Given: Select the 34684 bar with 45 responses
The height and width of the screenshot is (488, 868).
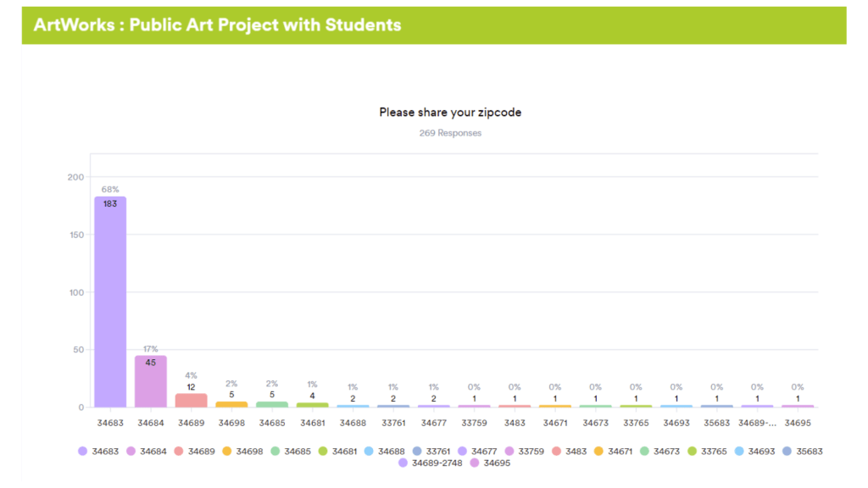Looking at the screenshot, I should (x=151, y=381).
